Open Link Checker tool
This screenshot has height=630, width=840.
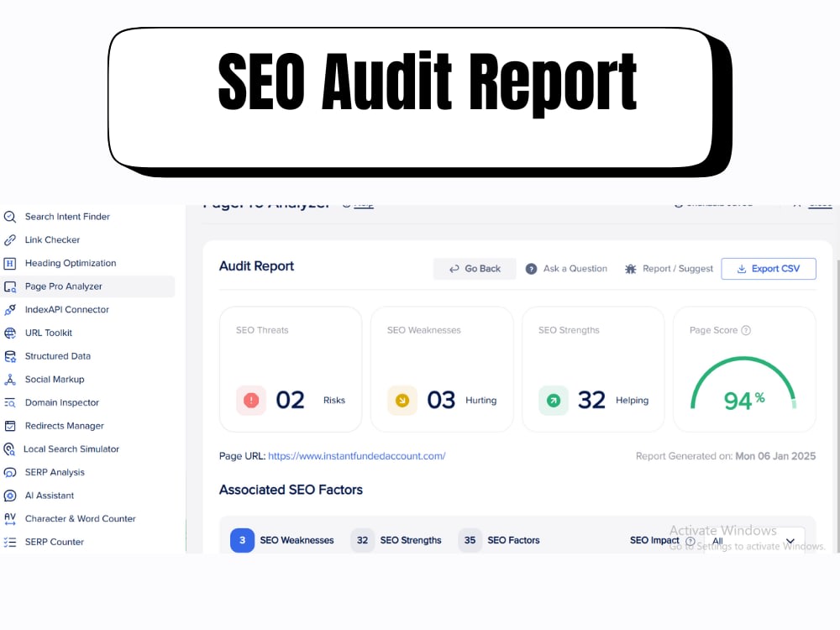point(52,240)
